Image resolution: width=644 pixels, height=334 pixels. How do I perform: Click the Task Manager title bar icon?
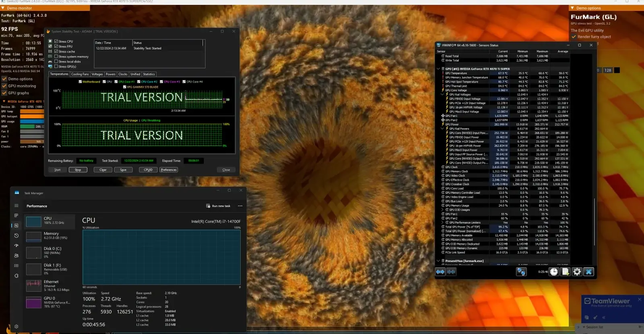(17, 193)
